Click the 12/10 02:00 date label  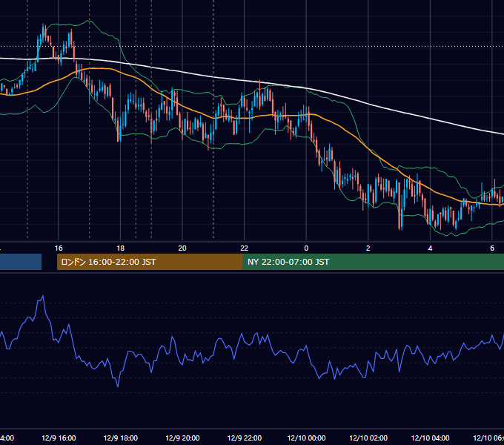click(x=368, y=438)
